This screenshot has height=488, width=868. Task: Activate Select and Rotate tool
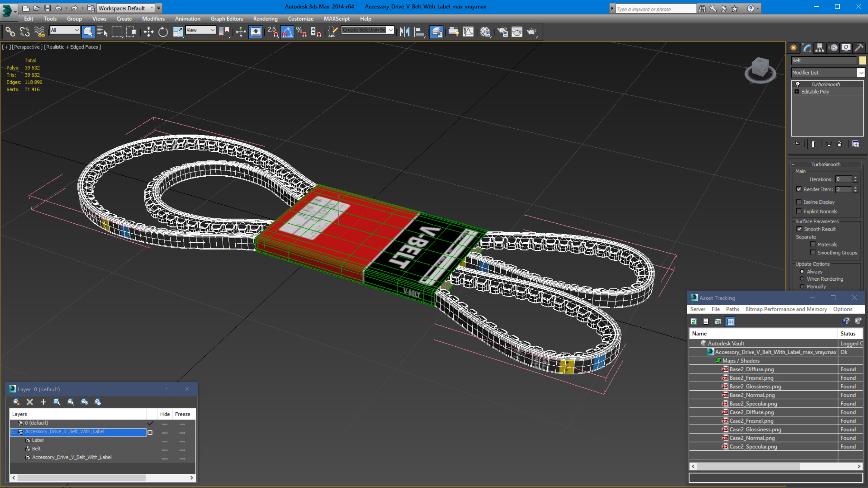[x=163, y=32]
